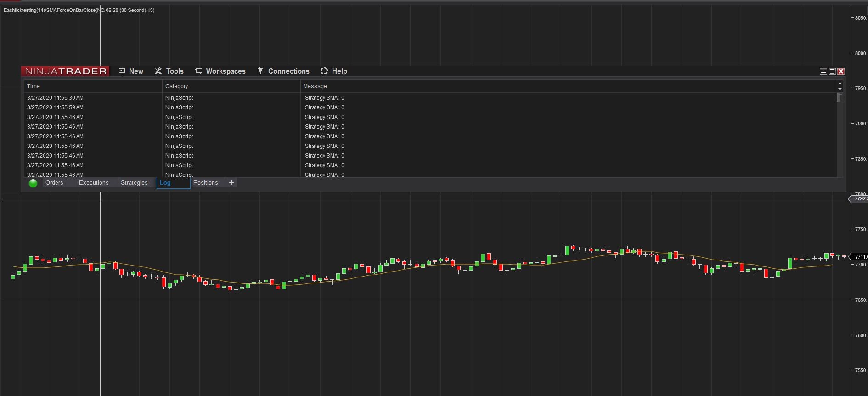Screen dimensions: 868x396
Task: Open the Workspaces menu
Action: coord(220,71)
